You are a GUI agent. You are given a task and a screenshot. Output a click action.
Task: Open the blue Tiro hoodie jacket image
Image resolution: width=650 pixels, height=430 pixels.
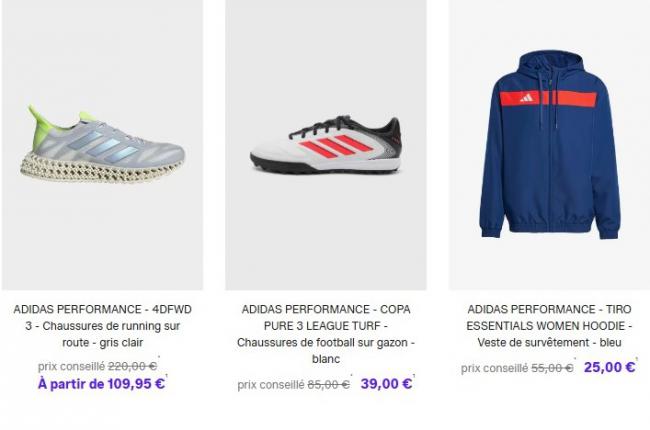[x=549, y=145]
